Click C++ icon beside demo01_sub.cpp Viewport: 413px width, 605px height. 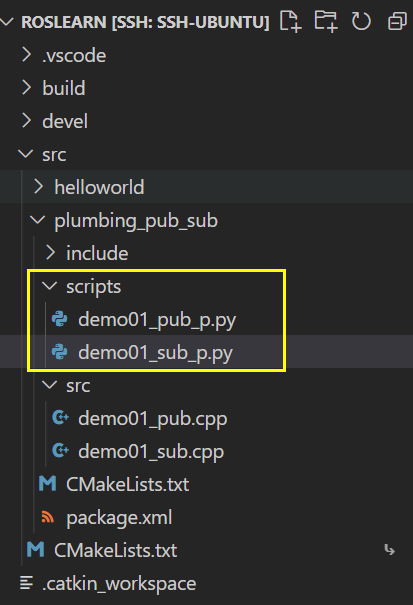(60, 451)
